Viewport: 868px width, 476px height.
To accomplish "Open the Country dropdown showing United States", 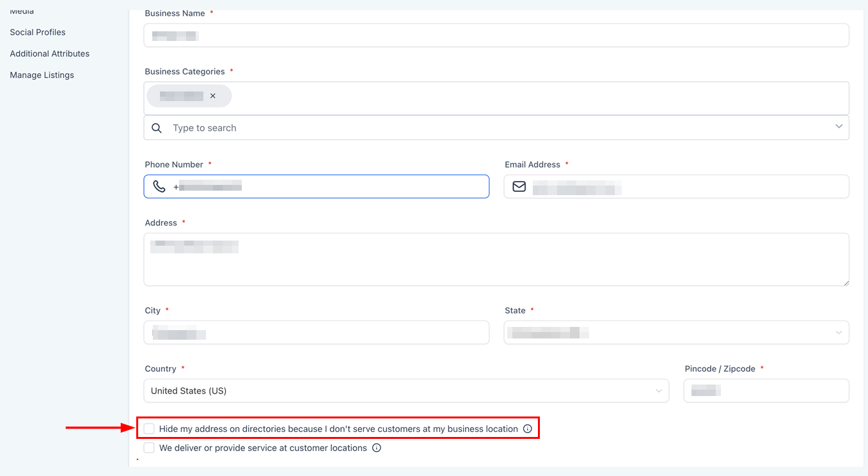I will pos(406,391).
